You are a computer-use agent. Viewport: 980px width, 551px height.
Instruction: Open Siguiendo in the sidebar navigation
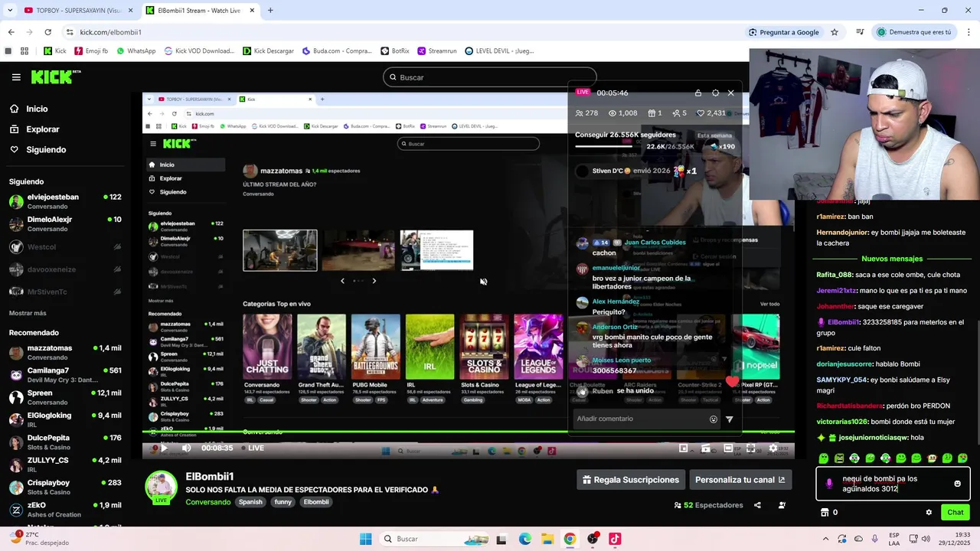coord(46,150)
